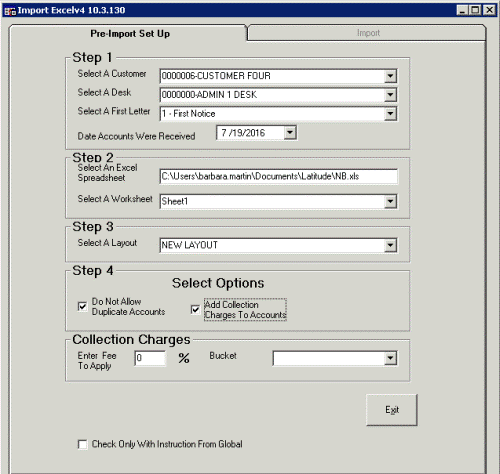The height and width of the screenshot is (474, 500).
Task: Close the Import Excel window
Action: click(489, 10)
